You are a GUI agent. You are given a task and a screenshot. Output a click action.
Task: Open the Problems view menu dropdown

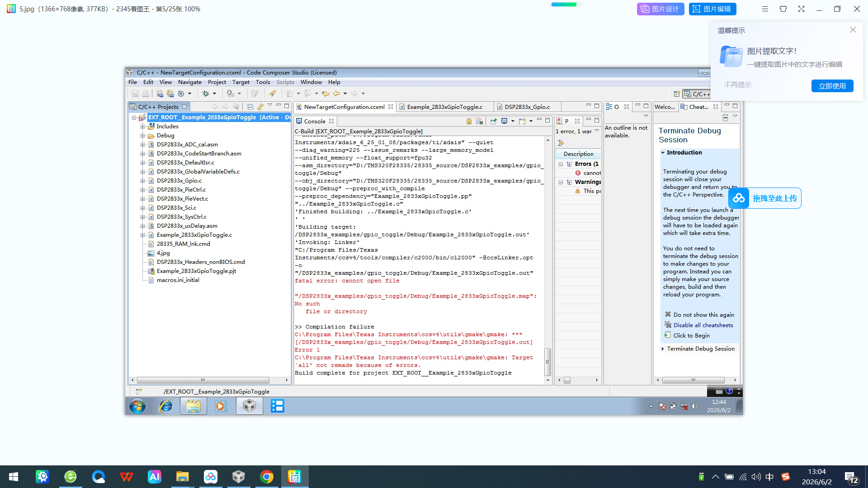click(x=597, y=131)
